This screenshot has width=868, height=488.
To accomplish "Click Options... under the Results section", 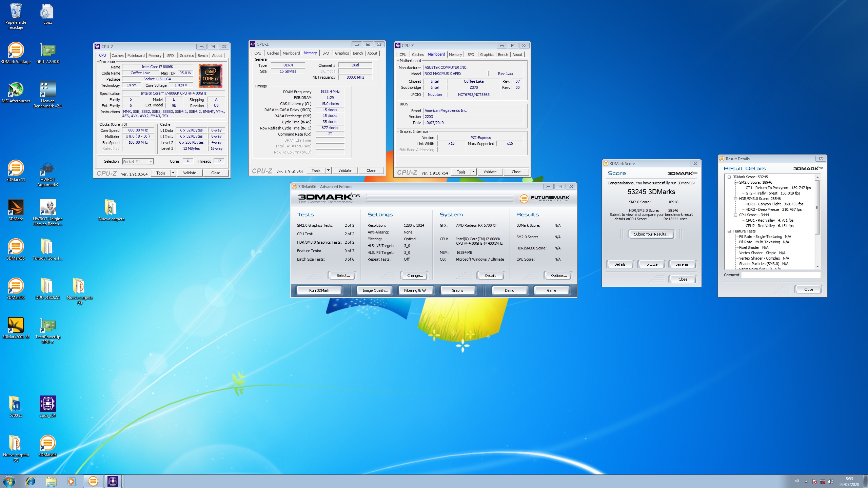I will [558, 276].
